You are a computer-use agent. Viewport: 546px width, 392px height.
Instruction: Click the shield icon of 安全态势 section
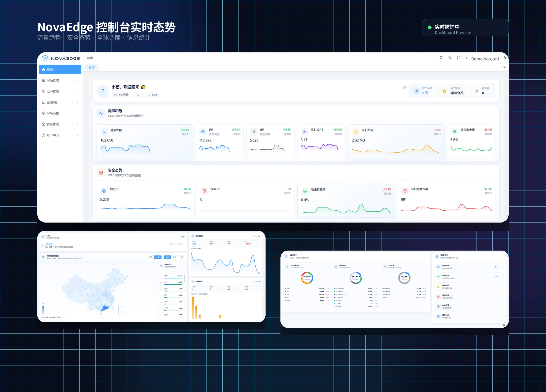[x=101, y=173]
